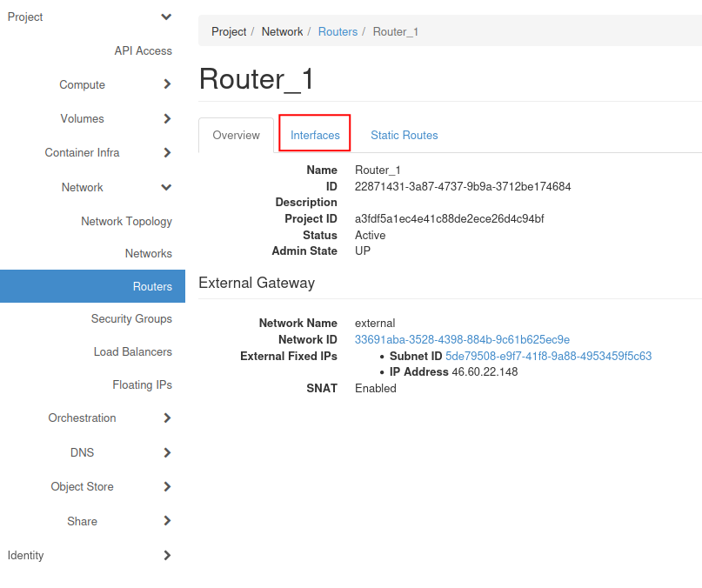Navigate to Security Groups
This screenshot has width=702, height=588.
(131, 319)
